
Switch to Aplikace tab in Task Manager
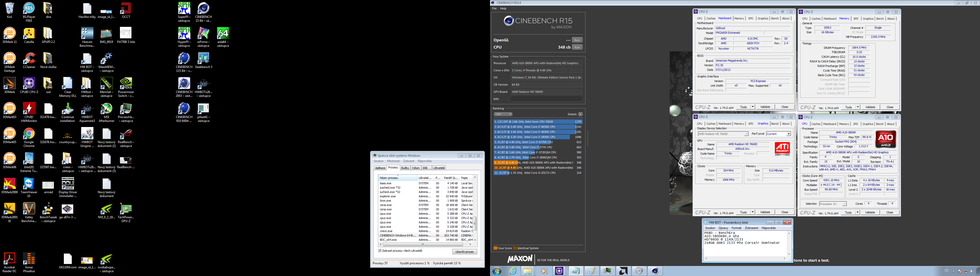coord(380,168)
